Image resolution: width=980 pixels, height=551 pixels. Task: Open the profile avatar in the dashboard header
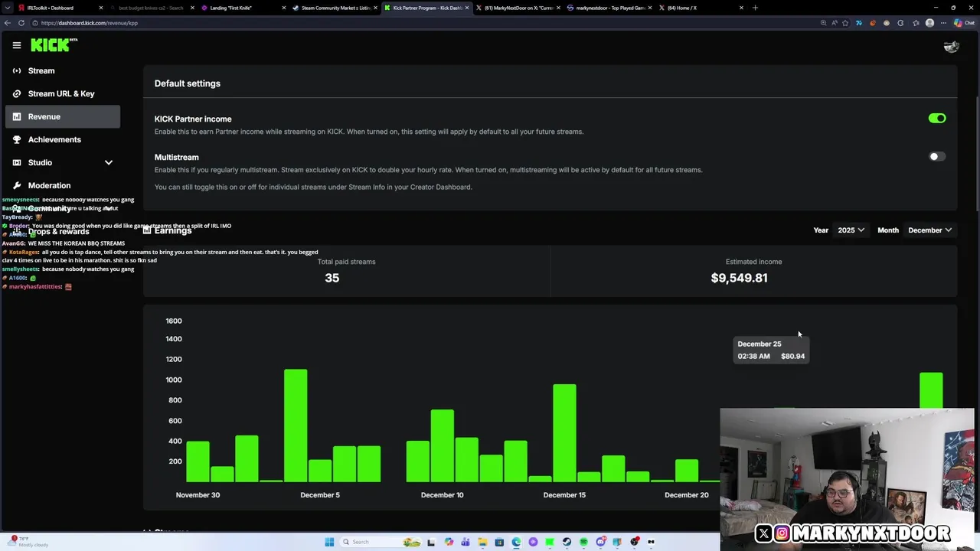click(x=951, y=46)
